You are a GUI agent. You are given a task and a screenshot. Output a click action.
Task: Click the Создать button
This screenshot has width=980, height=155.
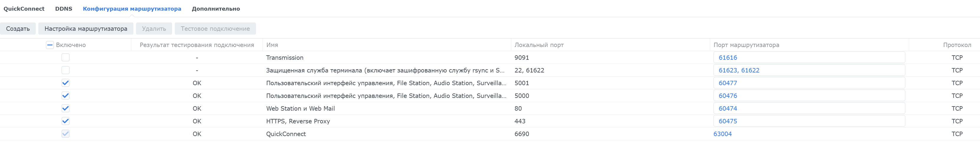tap(18, 29)
